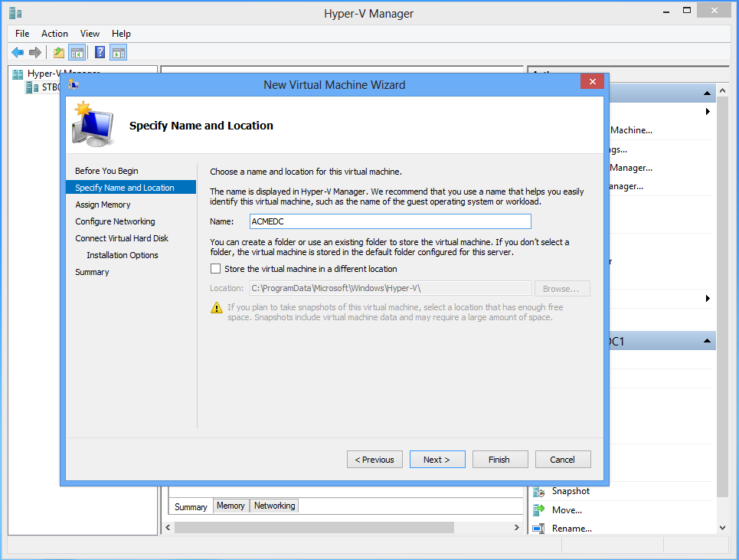739x560 pixels.
Task: Toggle the Show/Hide Action Pane icon
Action: point(118,52)
